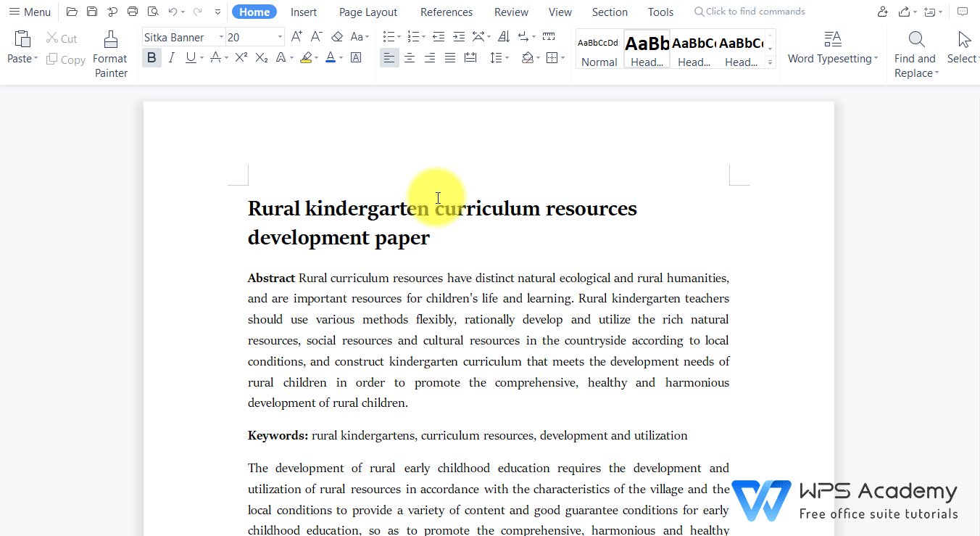The image size is (980, 536).
Task: Open the font name dropdown Sitka Banner
Action: pyautogui.click(x=221, y=37)
